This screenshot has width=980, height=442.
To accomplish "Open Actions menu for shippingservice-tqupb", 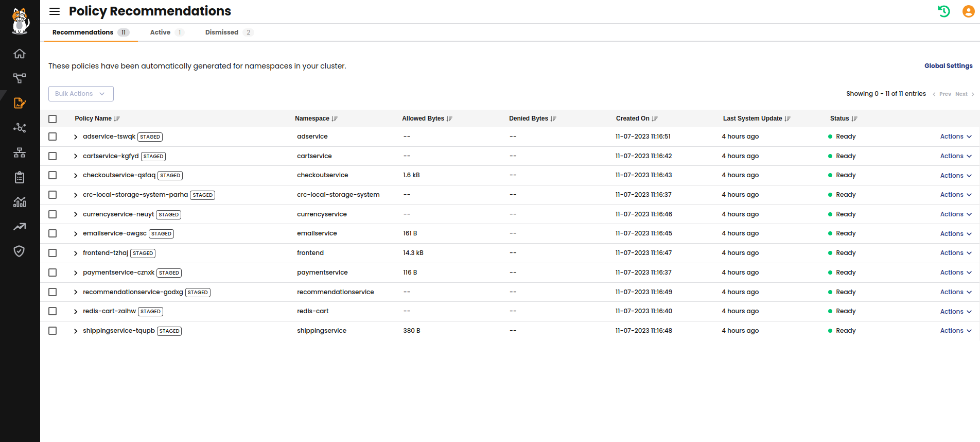I will [955, 331].
